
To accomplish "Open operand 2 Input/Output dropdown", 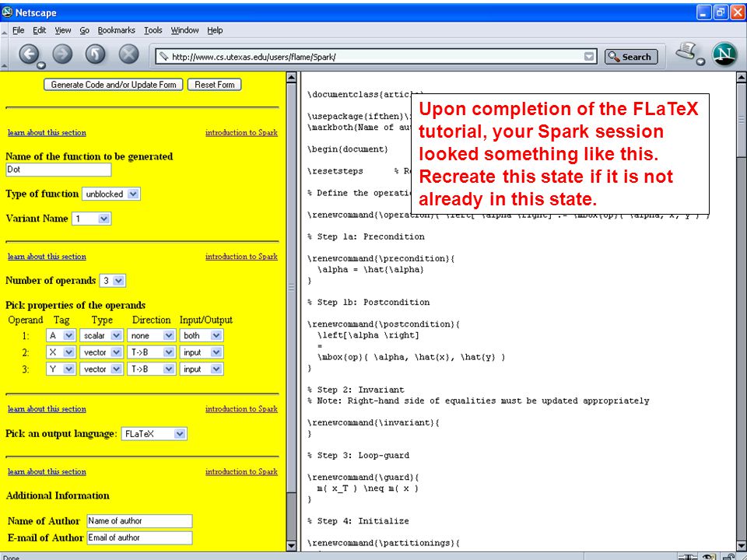I will point(201,352).
